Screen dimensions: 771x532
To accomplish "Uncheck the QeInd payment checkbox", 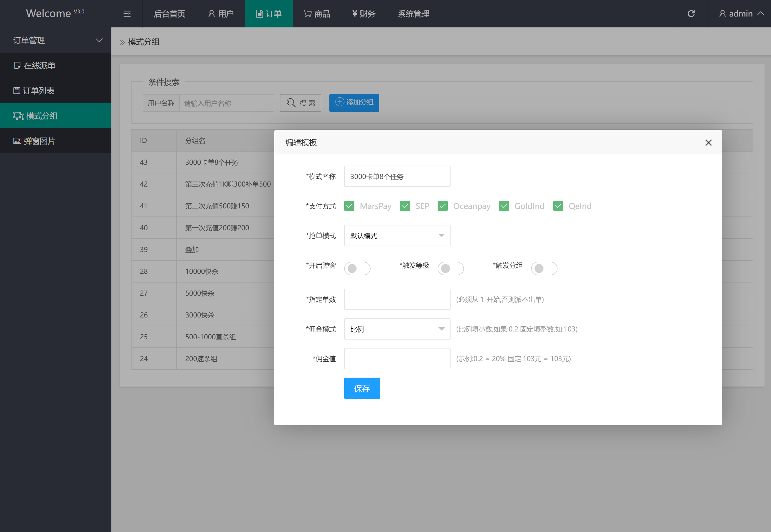I will pyautogui.click(x=558, y=206).
